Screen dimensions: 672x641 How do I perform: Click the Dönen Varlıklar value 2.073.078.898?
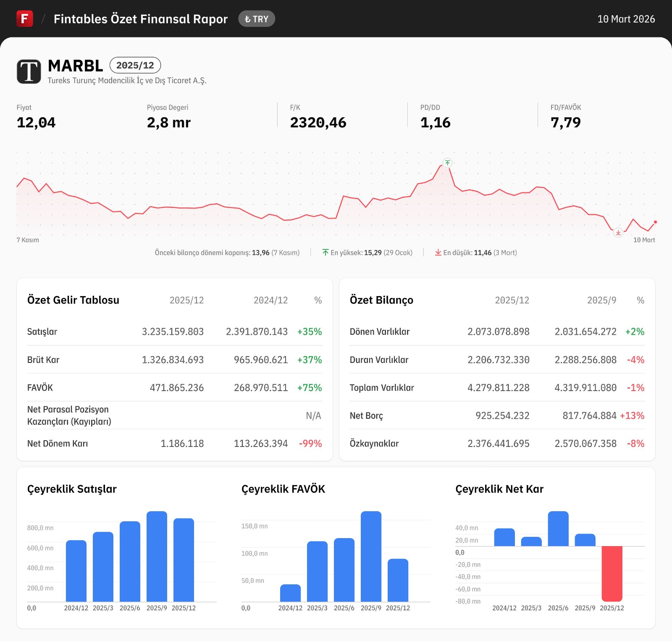point(499,331)
